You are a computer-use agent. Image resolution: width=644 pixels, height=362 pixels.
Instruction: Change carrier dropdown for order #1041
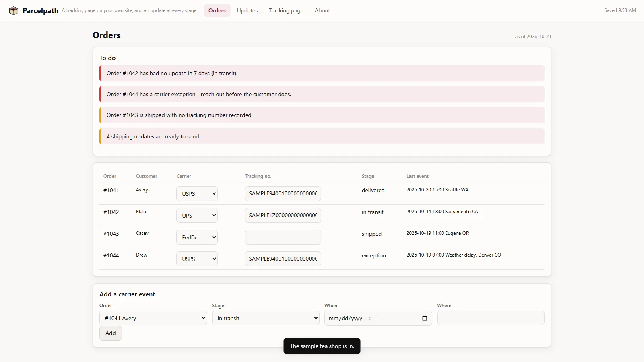pos(197,193)
